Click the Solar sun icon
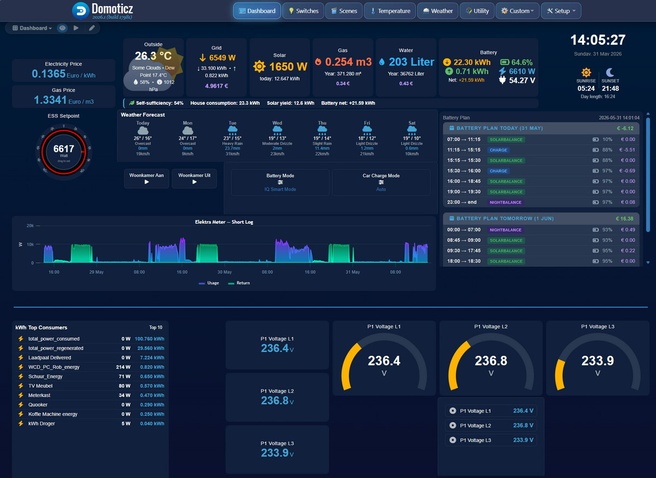This screenshot has height=478, width=656. [259, 66]
